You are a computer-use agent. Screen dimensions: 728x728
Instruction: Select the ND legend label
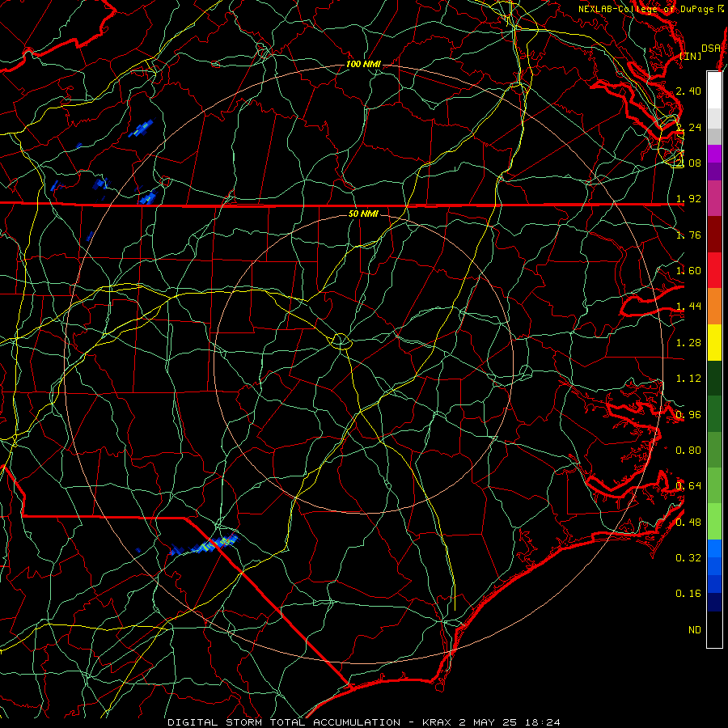(x=695, y=629)
